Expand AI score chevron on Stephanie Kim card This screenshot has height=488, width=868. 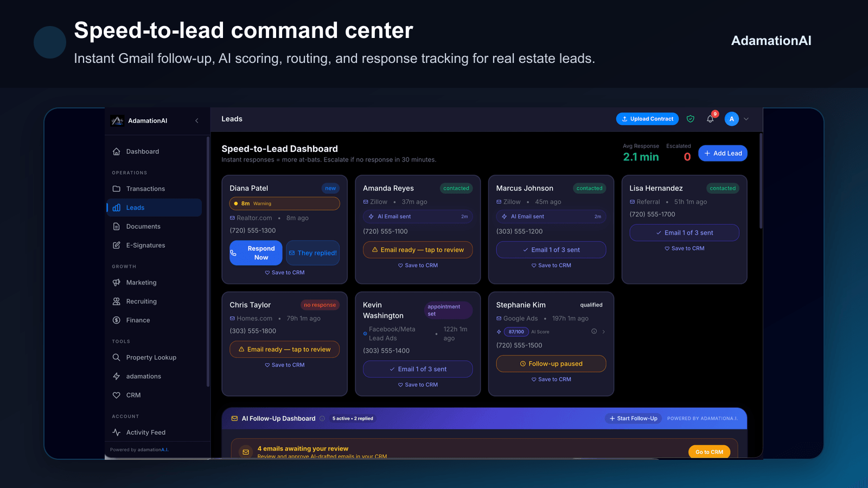coord(603,331)
